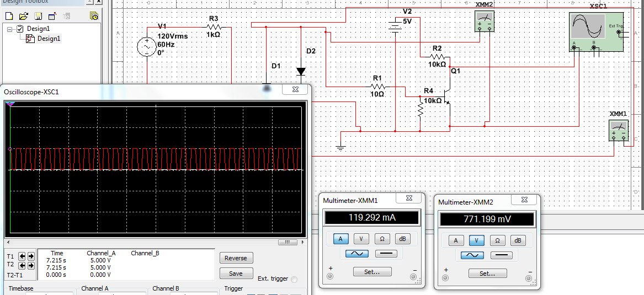644x295 pixels.
Task: Select resistor R1 on the schematic
Action: click(x=377, y=87)
